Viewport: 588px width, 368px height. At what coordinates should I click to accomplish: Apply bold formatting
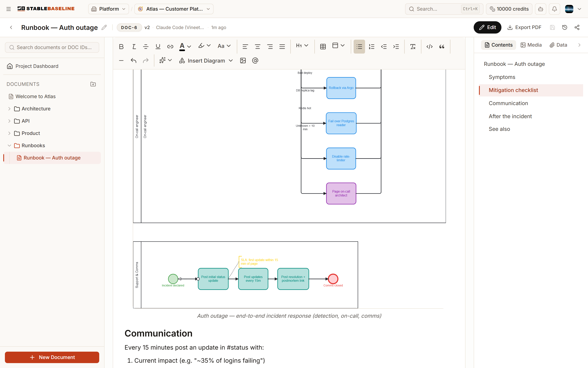121,46
